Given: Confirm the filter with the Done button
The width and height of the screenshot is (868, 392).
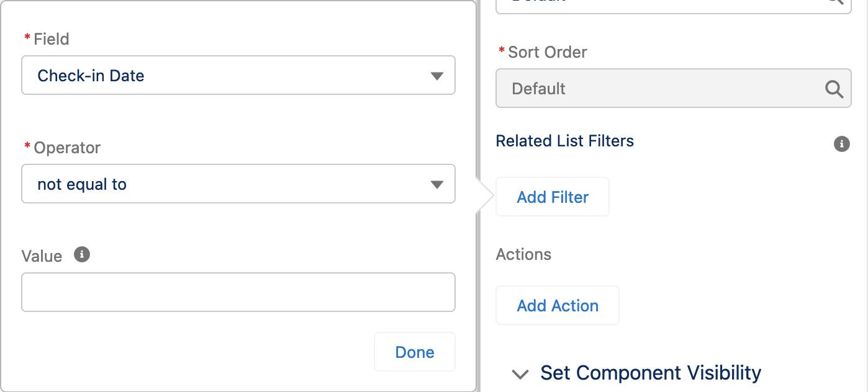Looking at the screenshot, I should click(415, 352).
